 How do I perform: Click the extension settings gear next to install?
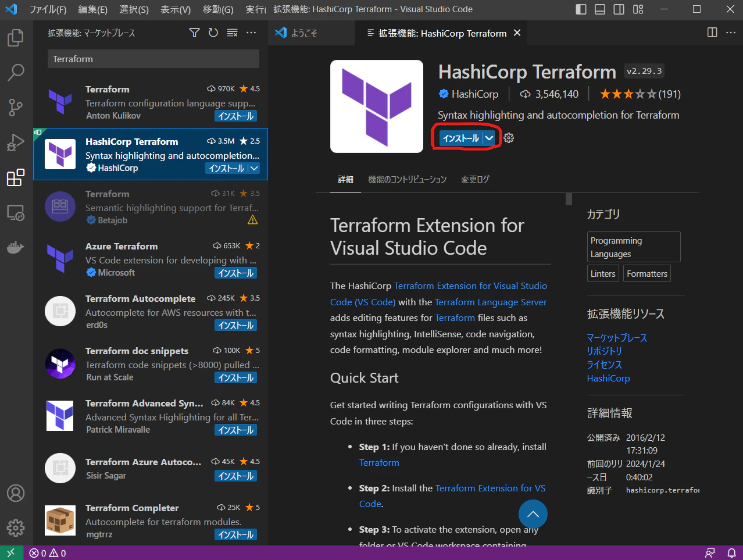coord(509,138)
